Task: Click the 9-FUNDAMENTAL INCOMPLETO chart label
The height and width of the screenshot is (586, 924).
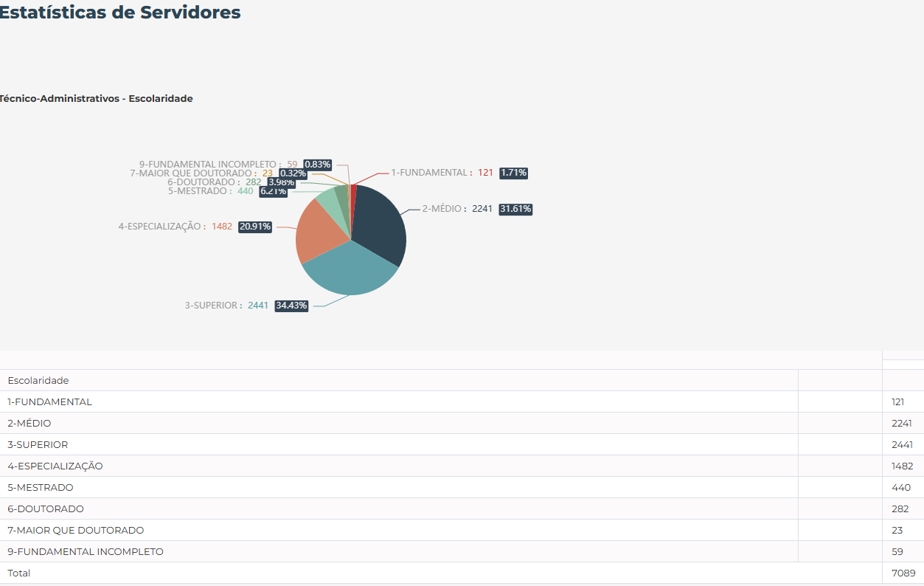Action: coord(208,164)
